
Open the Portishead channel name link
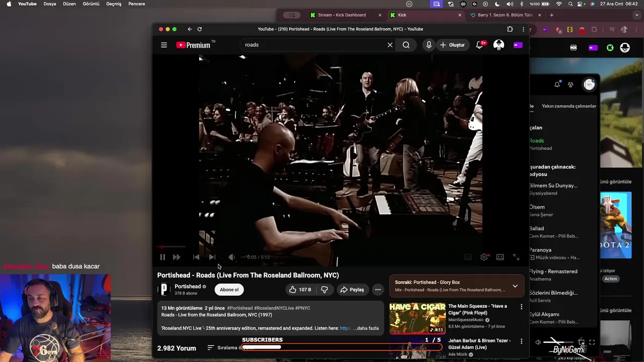coord(188,287)
